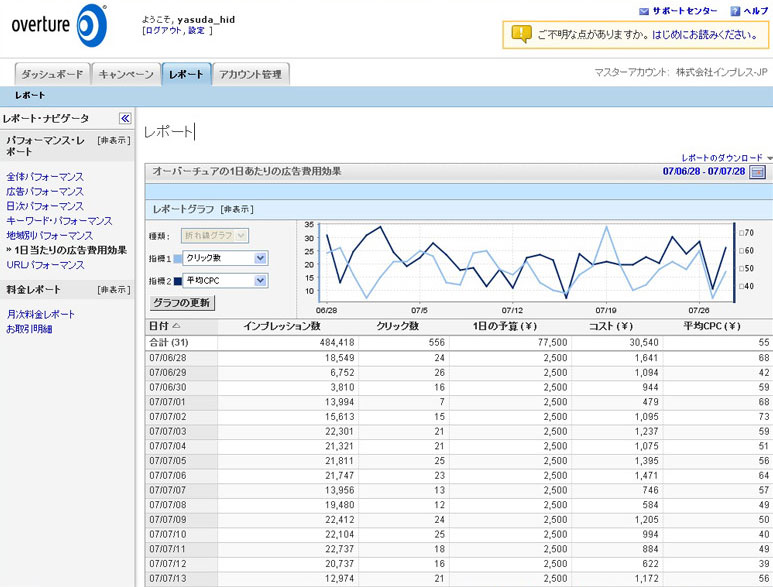This screenshot has height=587, width=773.
Task: Open the calendar date range picker icon
Action: coord(757,172)
